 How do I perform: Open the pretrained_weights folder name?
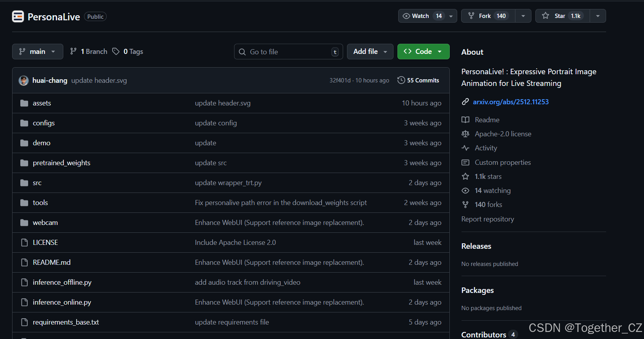pos(61,163)
